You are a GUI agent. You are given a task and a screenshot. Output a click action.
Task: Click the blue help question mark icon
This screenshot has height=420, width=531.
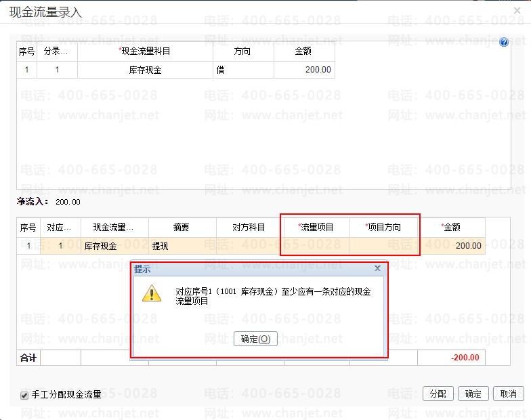pos(504,42)
